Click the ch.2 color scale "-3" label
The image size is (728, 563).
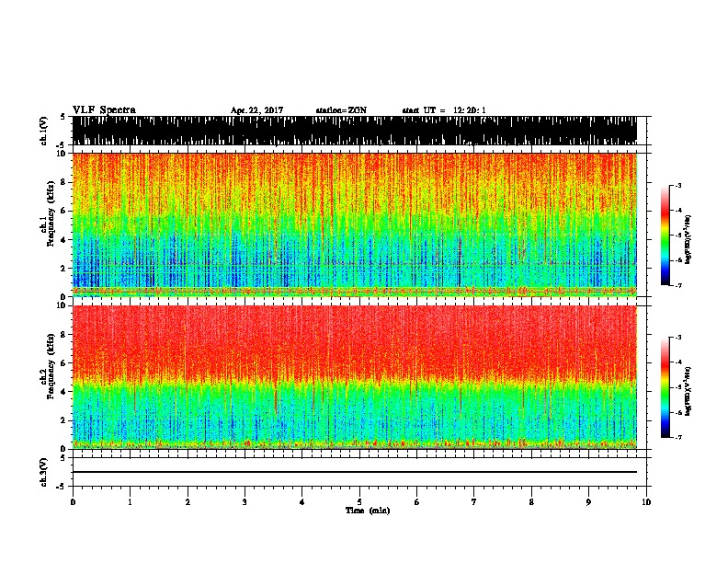pos(677,338)
